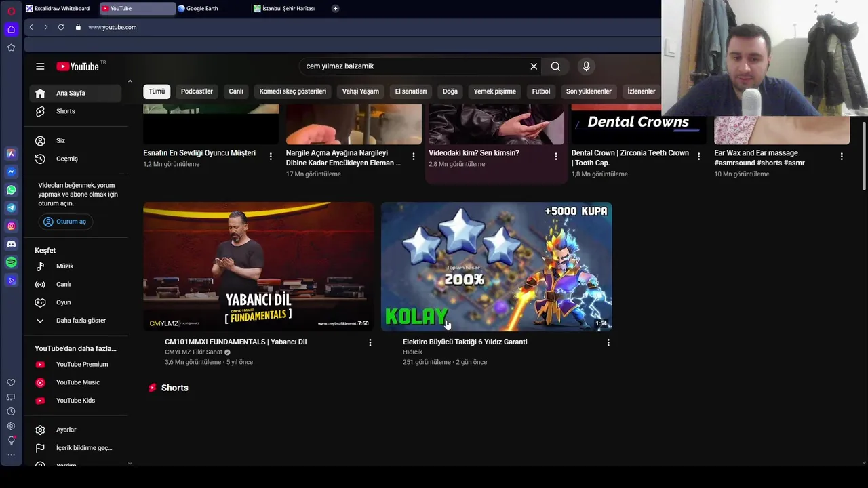
Task: Open Geçmiş history in the sidebar
Action: (x=75, y=159)
